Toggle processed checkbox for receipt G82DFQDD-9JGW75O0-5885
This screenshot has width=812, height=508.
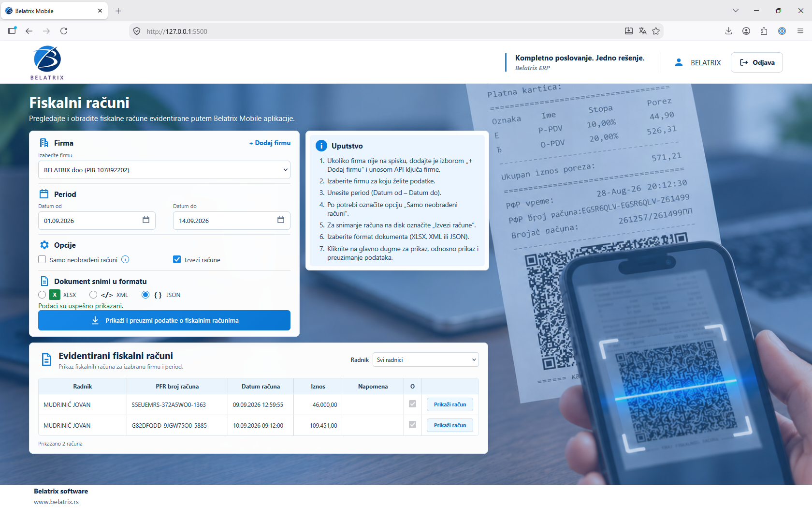tap(412, 425)
